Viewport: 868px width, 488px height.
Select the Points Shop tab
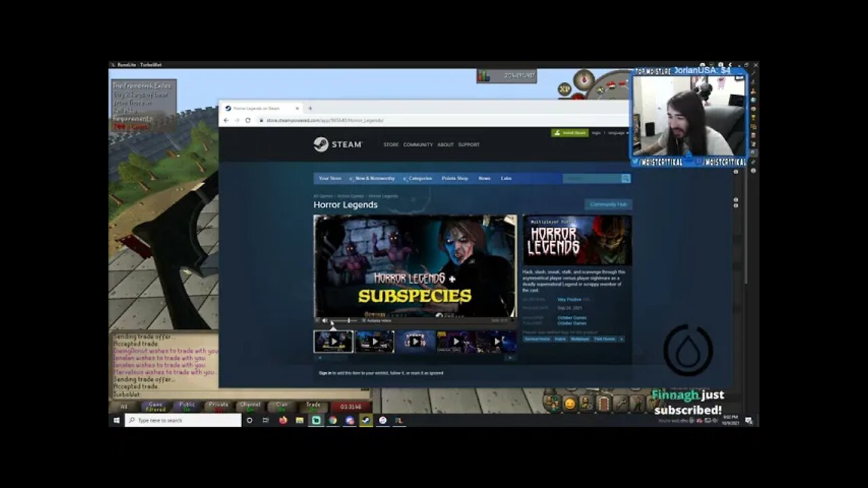pyautogui.click(x=454, y=178)
